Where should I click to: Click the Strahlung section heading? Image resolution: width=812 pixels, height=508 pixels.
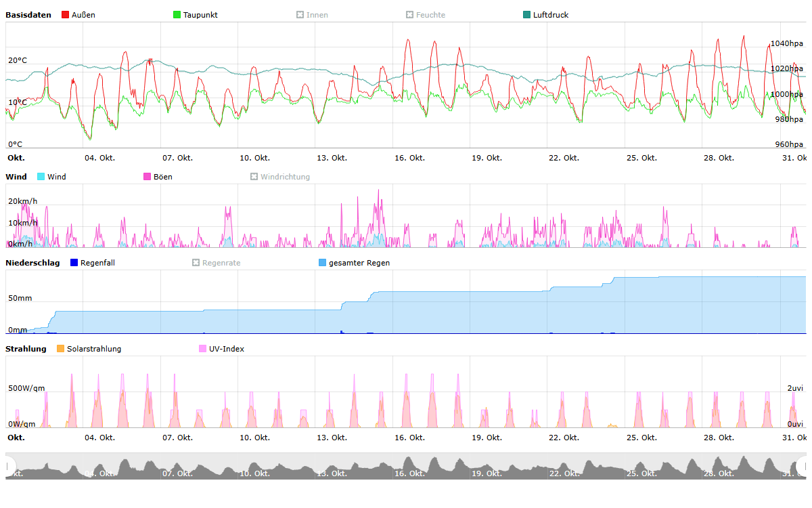coord(26,349)
